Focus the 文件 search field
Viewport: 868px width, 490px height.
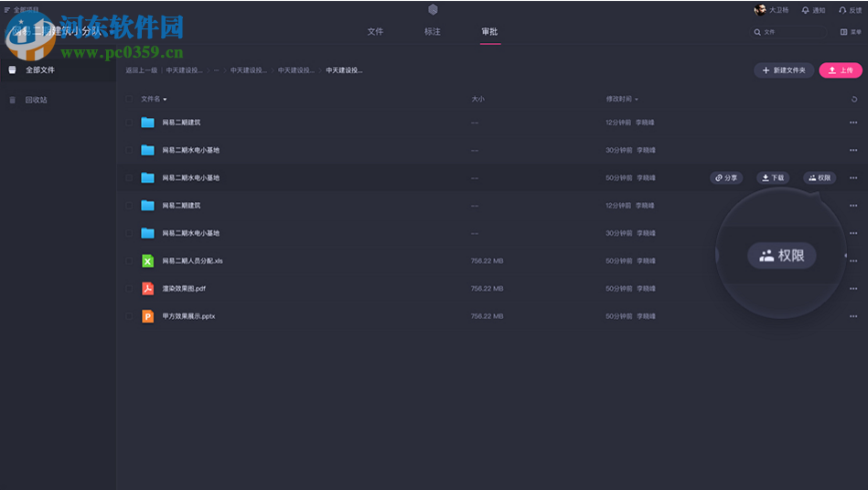click(788, 32)
